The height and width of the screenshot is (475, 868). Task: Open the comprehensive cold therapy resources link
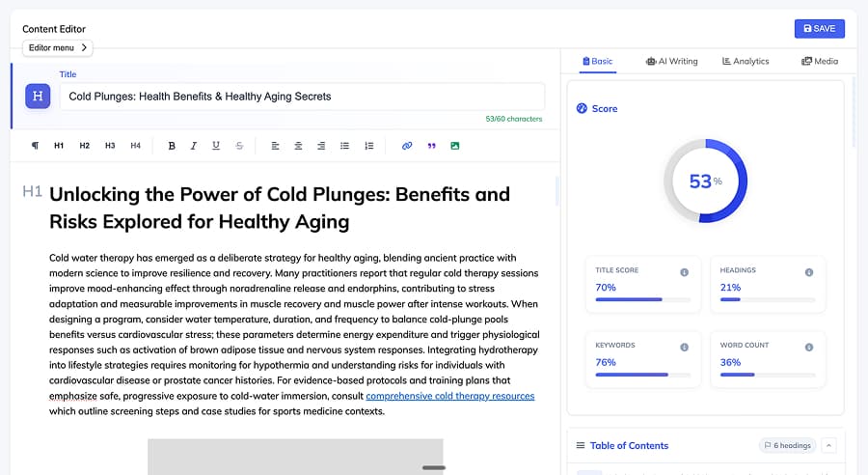(x=449, y=396)
